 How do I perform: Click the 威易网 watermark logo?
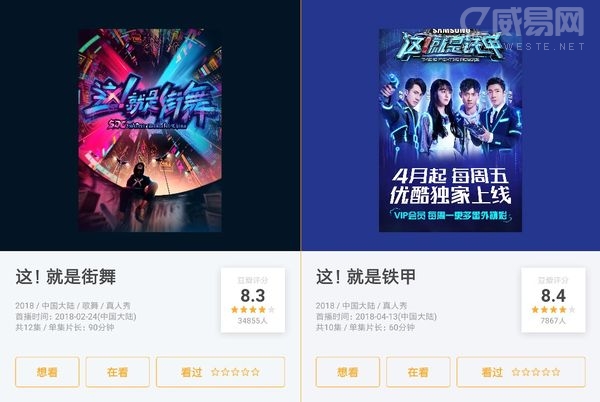[x=523, y=27]
